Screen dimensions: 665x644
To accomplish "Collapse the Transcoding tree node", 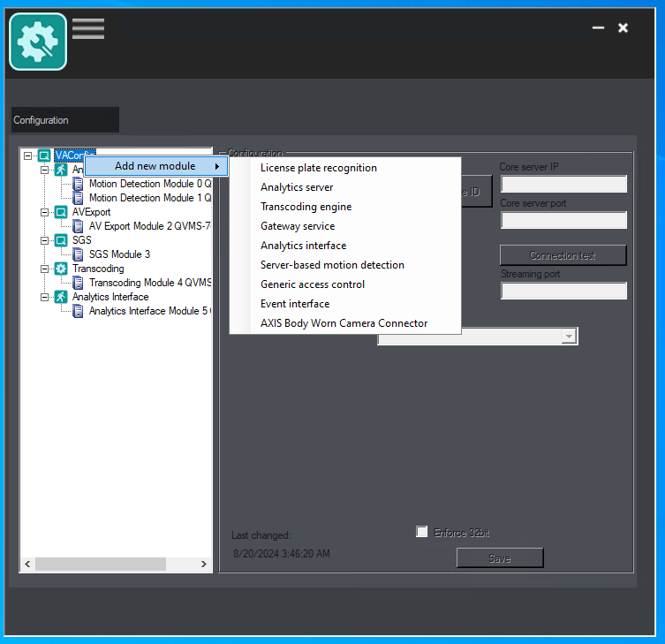I will tap(44, 269).
